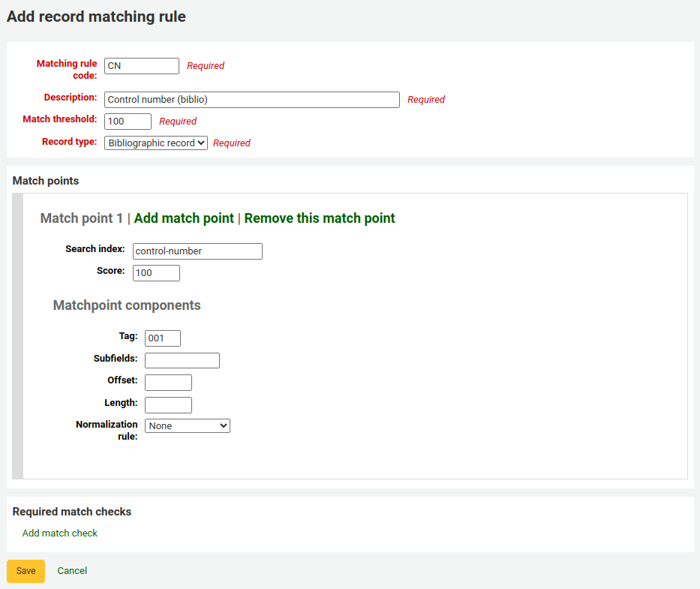Click the Matching rule code field
The width and height of the screenshot is (700, 589).
pyautogui.click(x=141, y=65)
